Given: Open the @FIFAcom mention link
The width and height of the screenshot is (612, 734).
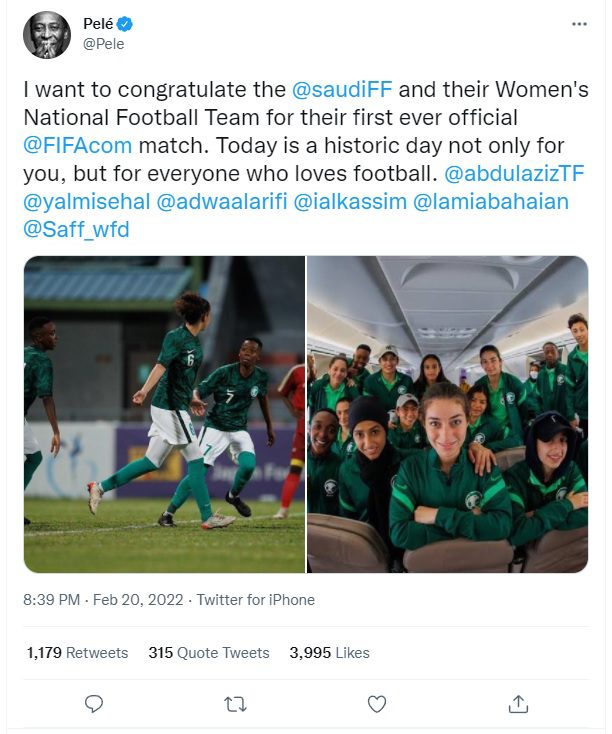Looking at the screenshot, I should click(78, 145).
